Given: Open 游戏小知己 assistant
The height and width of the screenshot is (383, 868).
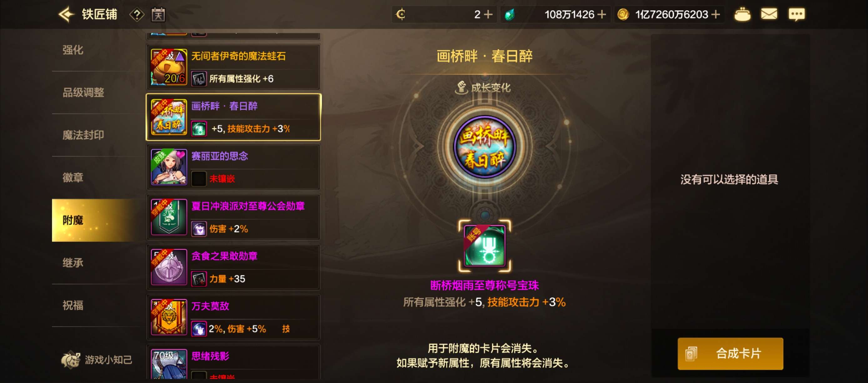Looking at the screenshot, I should (96, 360).
